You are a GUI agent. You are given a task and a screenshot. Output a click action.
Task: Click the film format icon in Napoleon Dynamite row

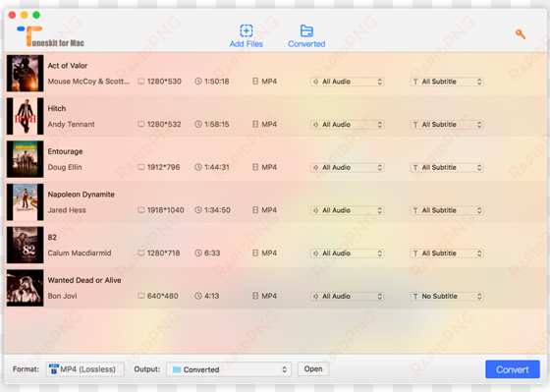tap(255, 210)
